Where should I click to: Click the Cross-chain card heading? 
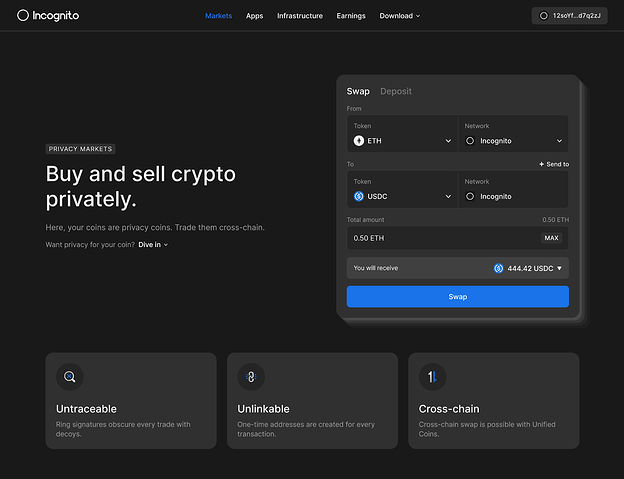(x=449, y=409)
